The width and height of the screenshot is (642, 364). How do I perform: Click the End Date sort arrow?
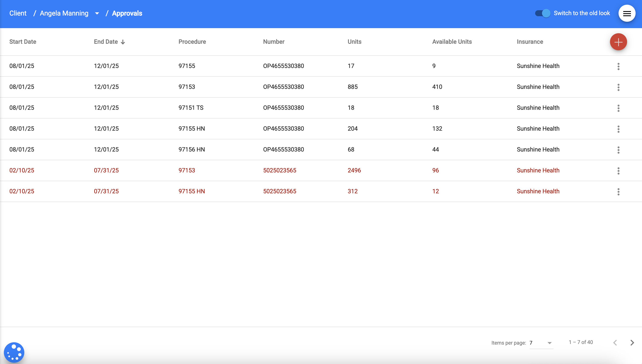(123, 42)
